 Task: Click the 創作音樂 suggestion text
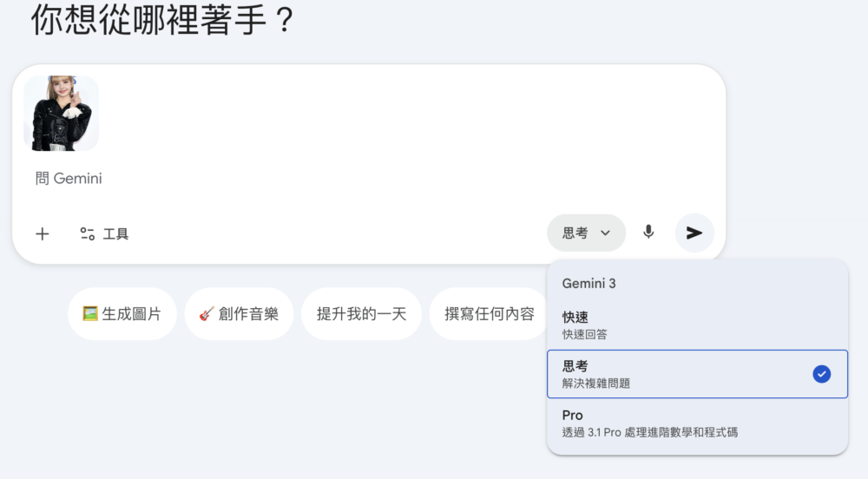coord(248,314)
